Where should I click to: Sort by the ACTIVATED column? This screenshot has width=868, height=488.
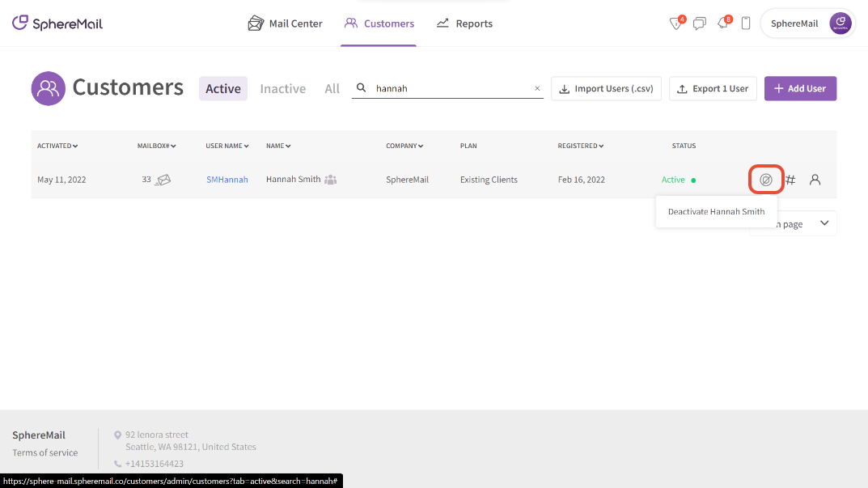click(x=57, y=146)
